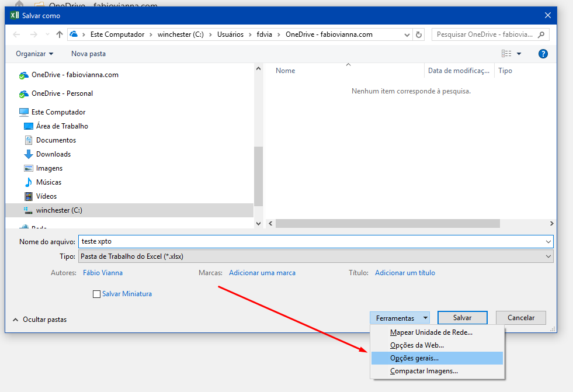Sort by Data de modificação column header

pyautogui.click(x=459, y=71)
